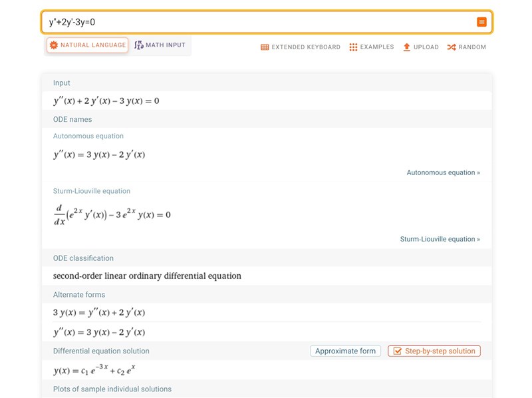Click the Upload arrow icon

click(x=407, y=47)
